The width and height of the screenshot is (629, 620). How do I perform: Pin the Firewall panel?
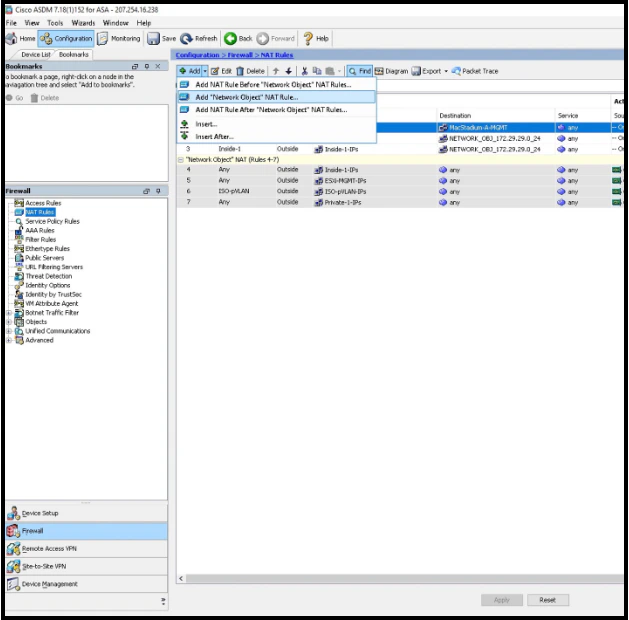[x=158, y=191]
